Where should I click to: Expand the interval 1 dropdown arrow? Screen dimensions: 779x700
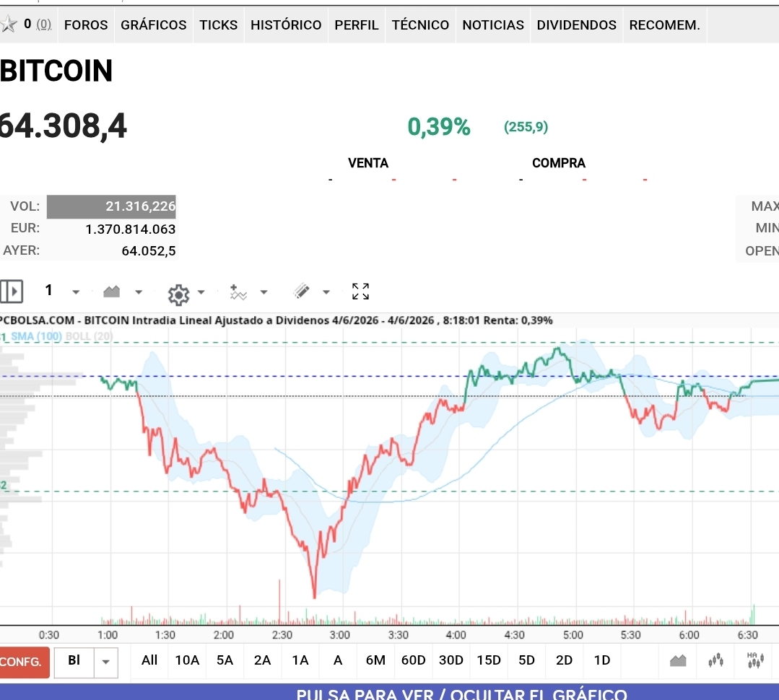tap(76, 292)
